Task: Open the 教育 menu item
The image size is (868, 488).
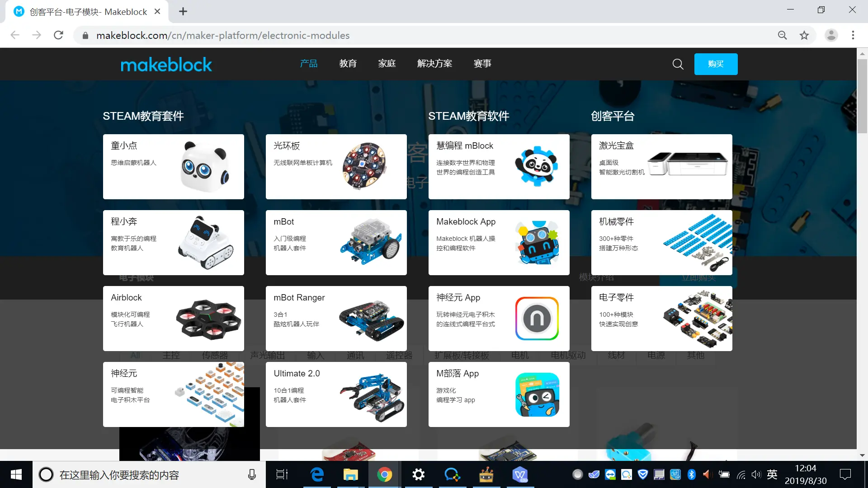Action: [x=348, y=64]
